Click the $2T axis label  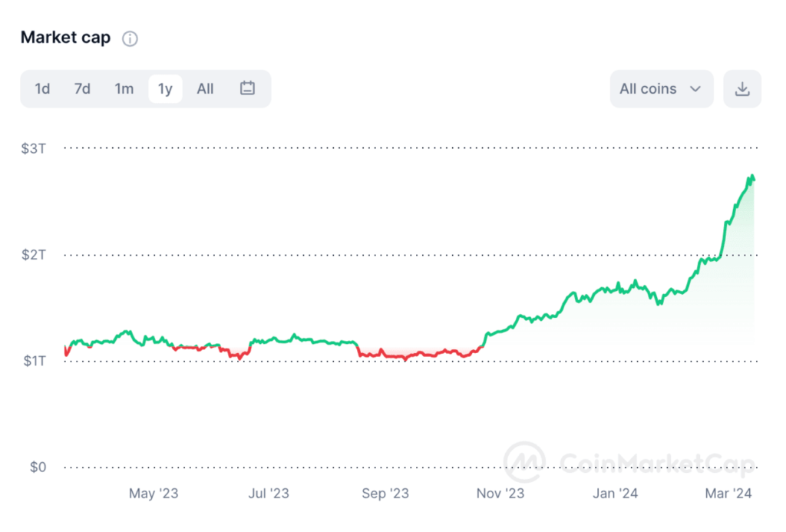(x=33, y=255)
